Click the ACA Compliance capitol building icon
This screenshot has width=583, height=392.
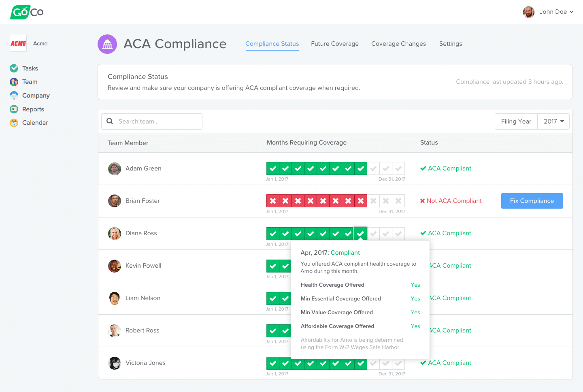pyautogui.click(x=107, y=44)
